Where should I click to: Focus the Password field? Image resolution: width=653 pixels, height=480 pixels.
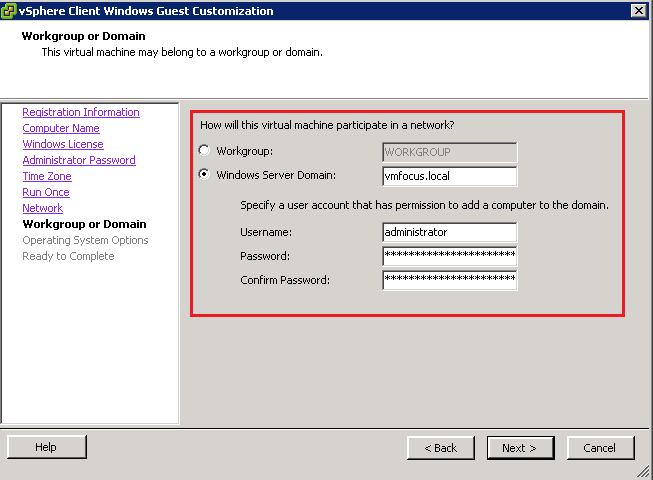[449, 256]
